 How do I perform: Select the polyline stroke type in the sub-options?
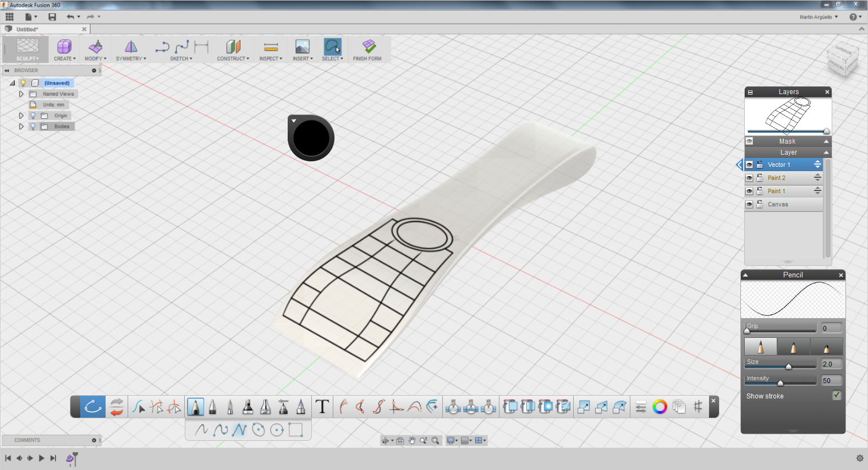pos(239,430)
